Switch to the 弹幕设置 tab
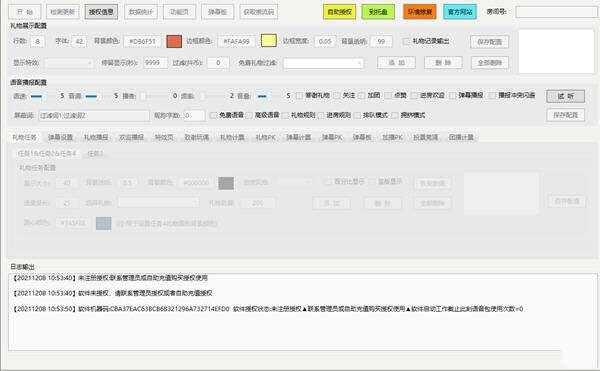This screenshot has height=371, width=600. pyautogui.click(x=60, y=137)
